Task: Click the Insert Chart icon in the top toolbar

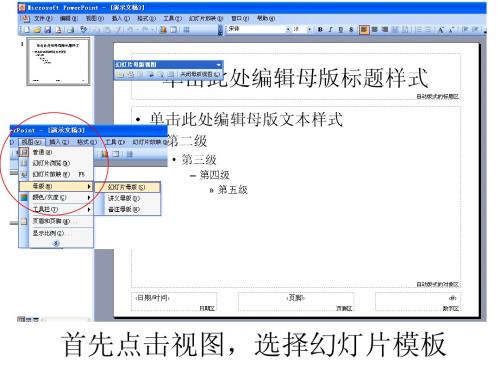Action: (x=163, y=30)
